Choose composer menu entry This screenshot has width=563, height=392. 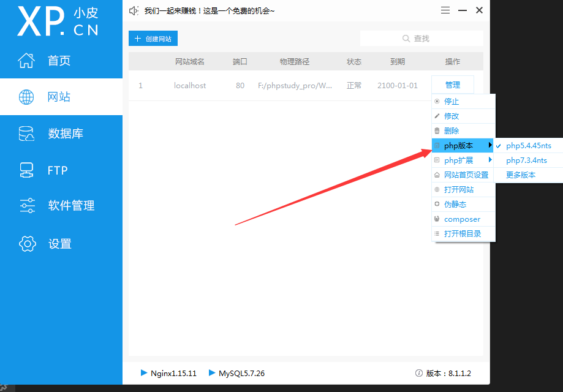pyautogui.click(x=464, y=219)
